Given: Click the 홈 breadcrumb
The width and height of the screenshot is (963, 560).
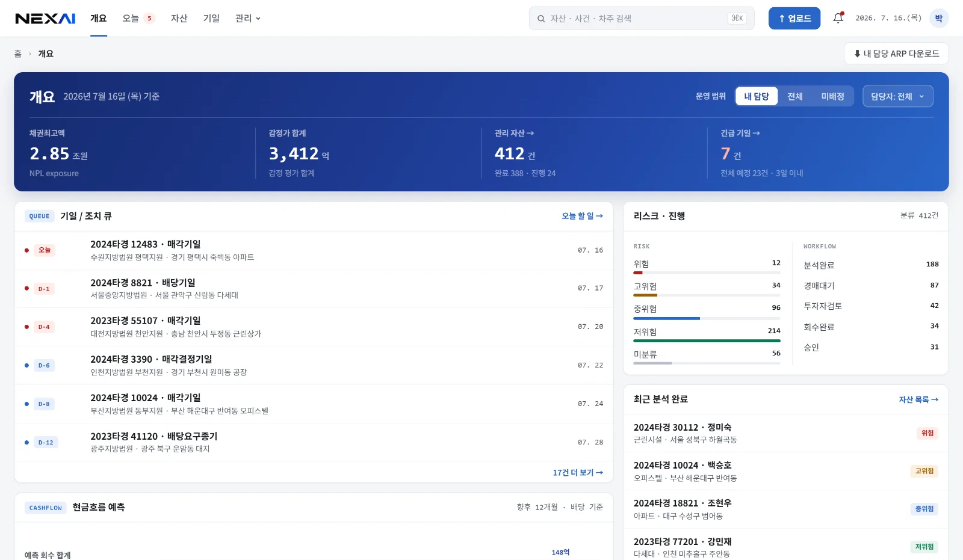Looking at the screenshot, I should point(18,54).
